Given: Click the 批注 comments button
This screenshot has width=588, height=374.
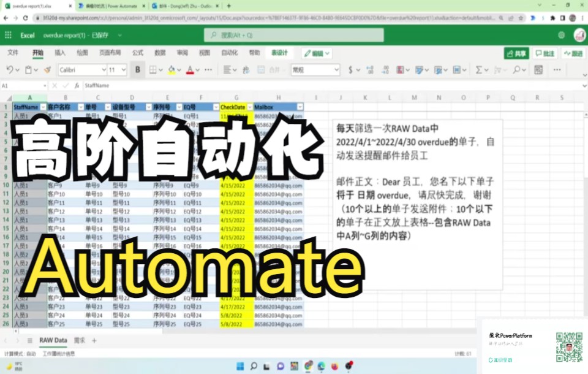Looking at the screenshot, I should (545, 53).
